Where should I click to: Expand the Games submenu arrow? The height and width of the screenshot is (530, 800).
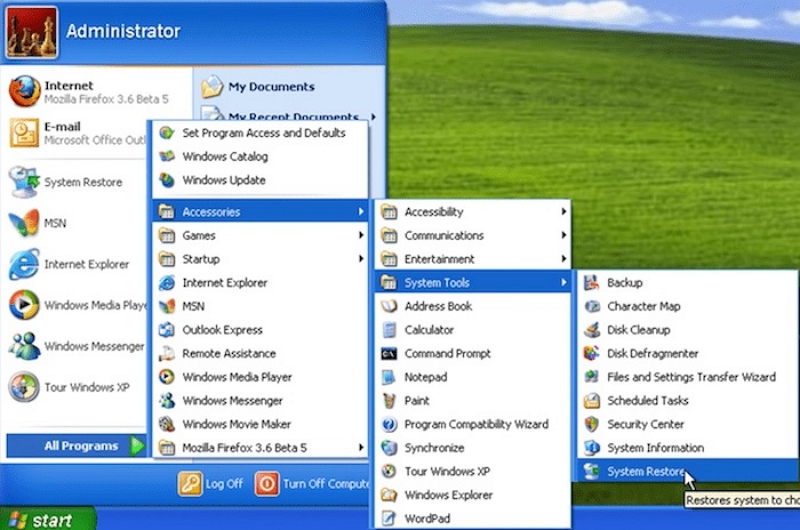(361, 235)
